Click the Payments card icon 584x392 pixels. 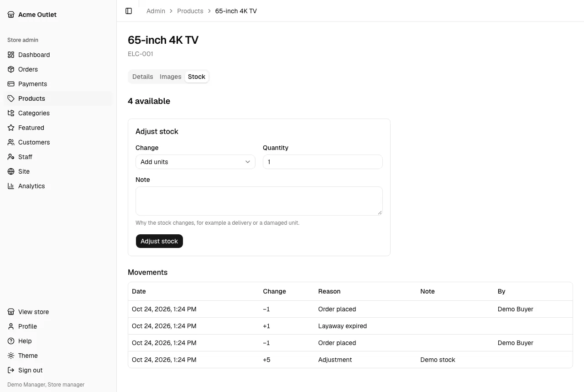pos(11,84)
